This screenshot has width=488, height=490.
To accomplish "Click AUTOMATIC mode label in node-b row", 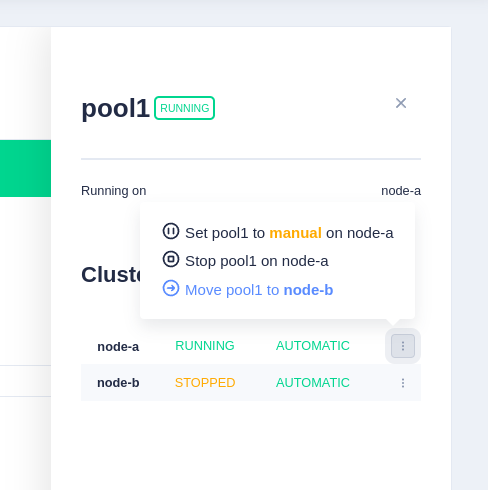I will pyautogui.click(x=313, y=383).
